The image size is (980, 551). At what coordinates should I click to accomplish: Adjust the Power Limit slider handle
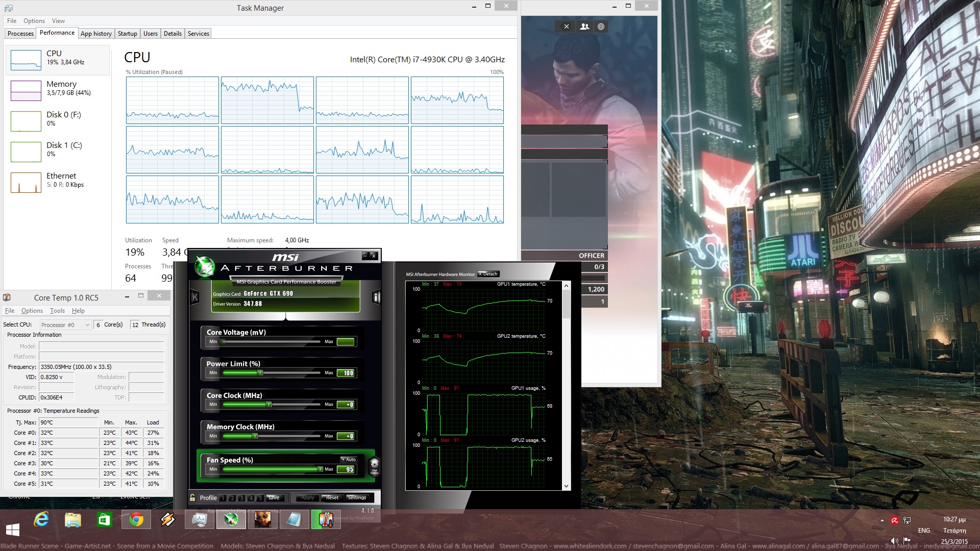pos(260,373)
